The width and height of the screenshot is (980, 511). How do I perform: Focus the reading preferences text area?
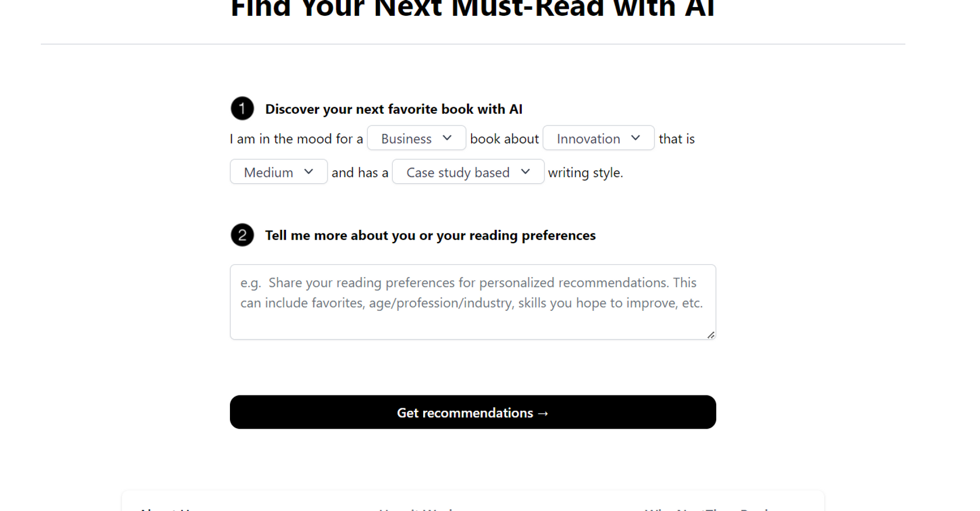[473, 302]
